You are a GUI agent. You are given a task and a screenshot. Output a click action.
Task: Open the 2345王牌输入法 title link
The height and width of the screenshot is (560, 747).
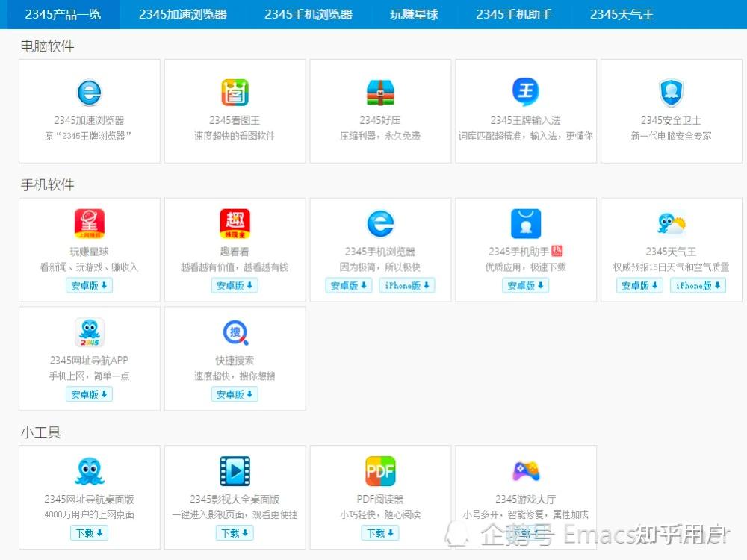coord(525,120)
